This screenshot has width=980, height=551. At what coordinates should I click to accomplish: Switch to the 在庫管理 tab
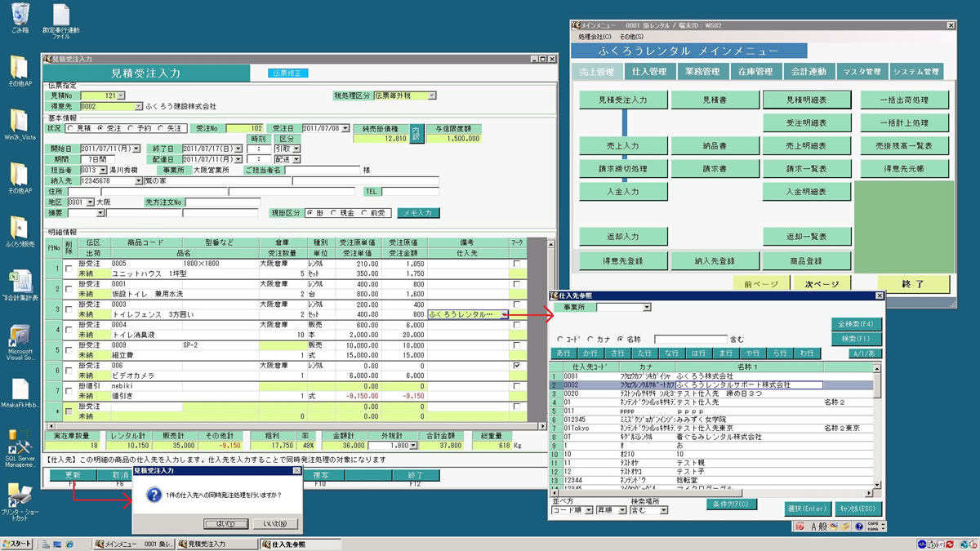point(755,72)
